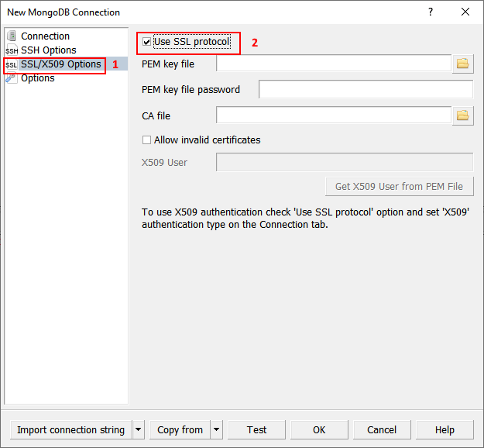Click the wrench icon beside Options
Screen dimensions: 484x448
click(12, 78)
